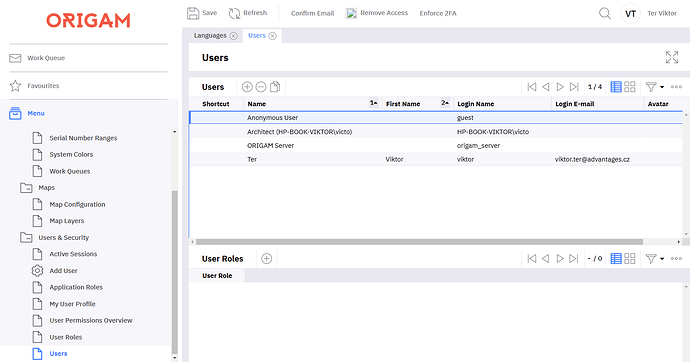The width and height of the screenshot is (690, 362).
Task: Duplicate the selected user record
Action: coord(275,87)
